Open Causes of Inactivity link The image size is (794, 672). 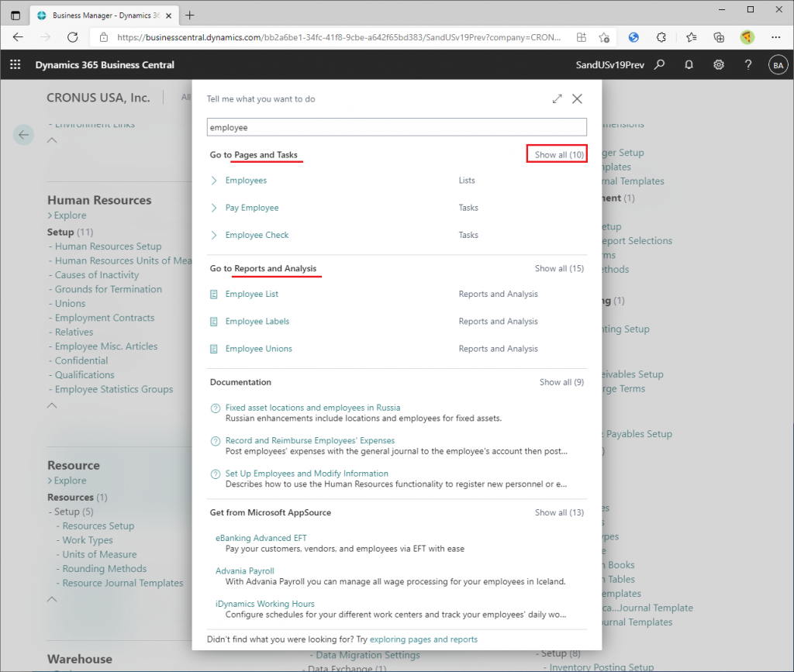point(97,275)
